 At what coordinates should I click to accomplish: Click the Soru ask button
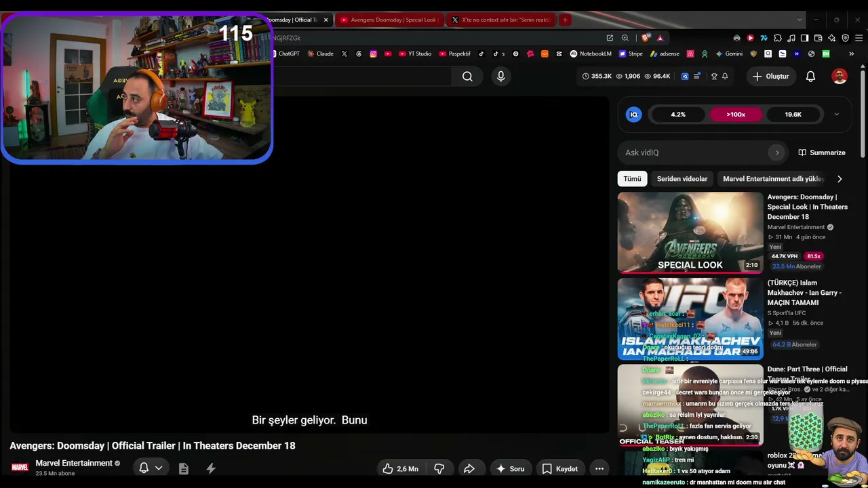pyautogui.click(x=510, y=468)
